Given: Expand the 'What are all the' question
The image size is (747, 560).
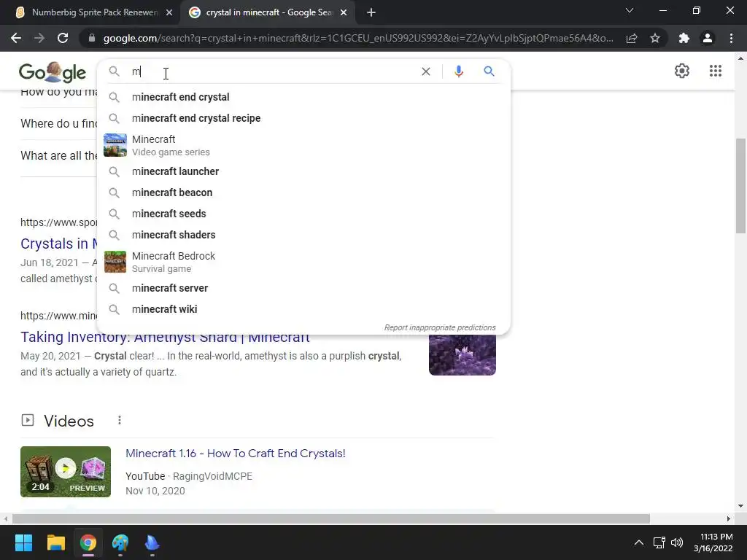Looking at the screenshot, I should pos(59,156).
